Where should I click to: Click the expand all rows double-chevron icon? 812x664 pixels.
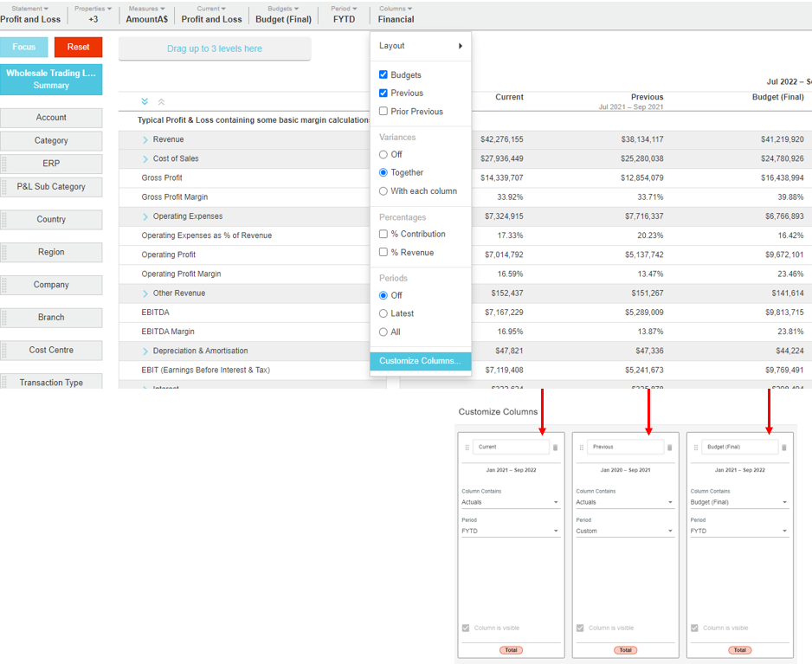coord(145,102)
